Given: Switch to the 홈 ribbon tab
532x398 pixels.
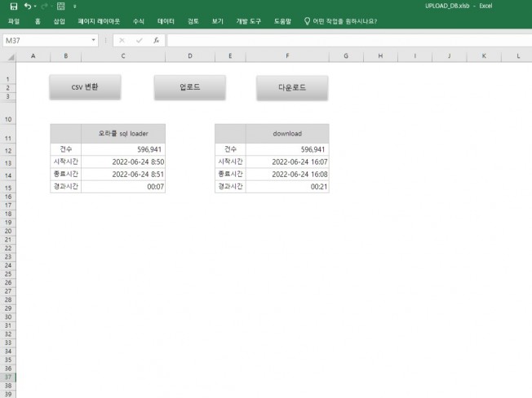Looking at the screenshot, I should click(38, 21).
